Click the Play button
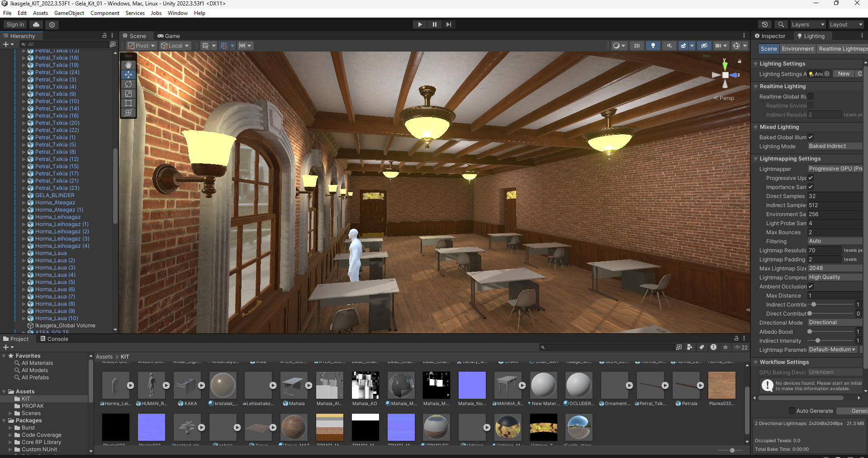This screenshot has width=868, height=458. tap(420, 24)
